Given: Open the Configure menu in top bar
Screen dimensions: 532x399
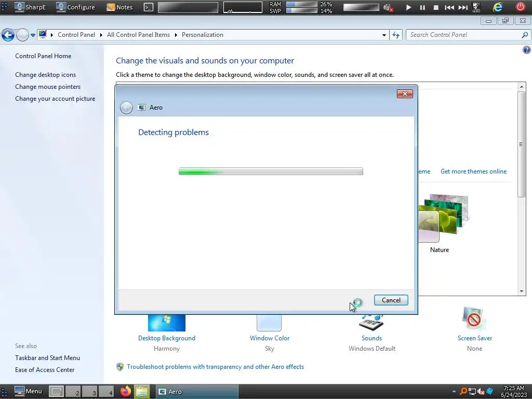Looking at the screenshot, I should click(x=75, y=7).
